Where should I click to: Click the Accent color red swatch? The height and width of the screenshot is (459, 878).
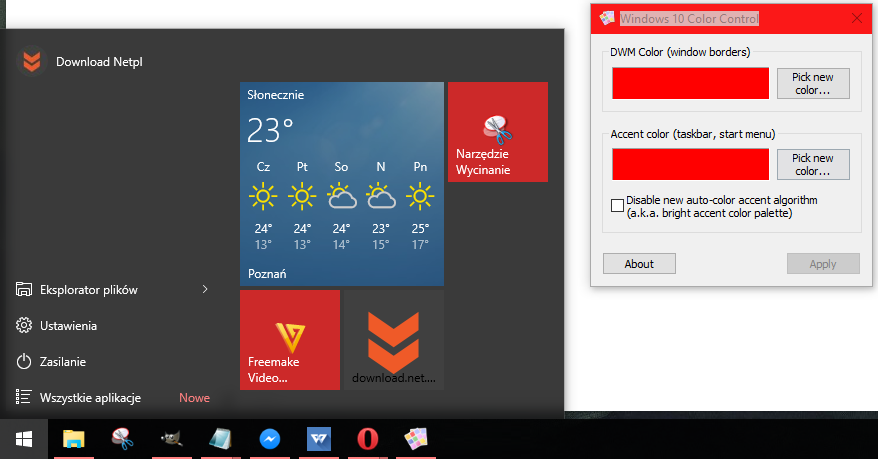click(690, 164)
